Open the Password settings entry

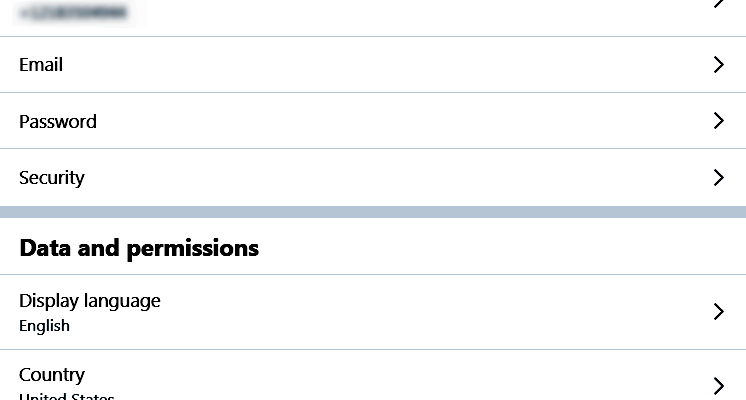tap(372, 121)
